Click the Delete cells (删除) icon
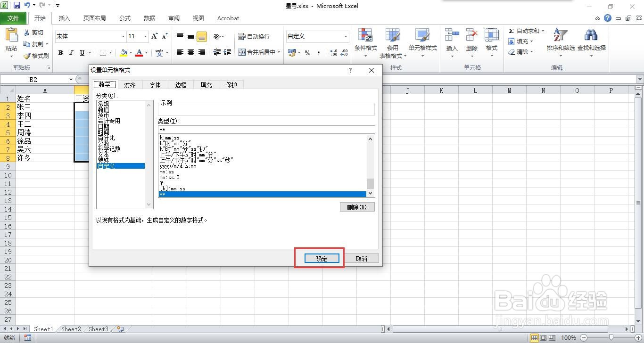The height and width of the screenshot is (343, 644). click(471, 35)
